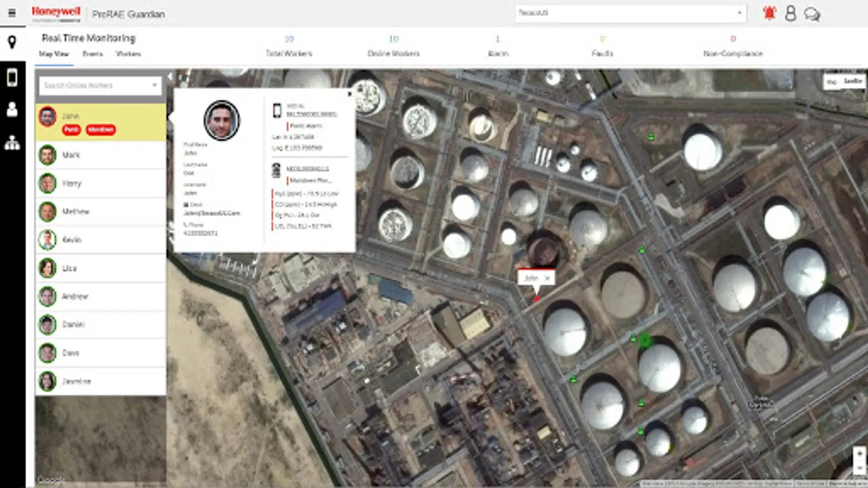Screen dimensions: 868x488
Task: Click John's phone number in popup
Action: (200, 233)
